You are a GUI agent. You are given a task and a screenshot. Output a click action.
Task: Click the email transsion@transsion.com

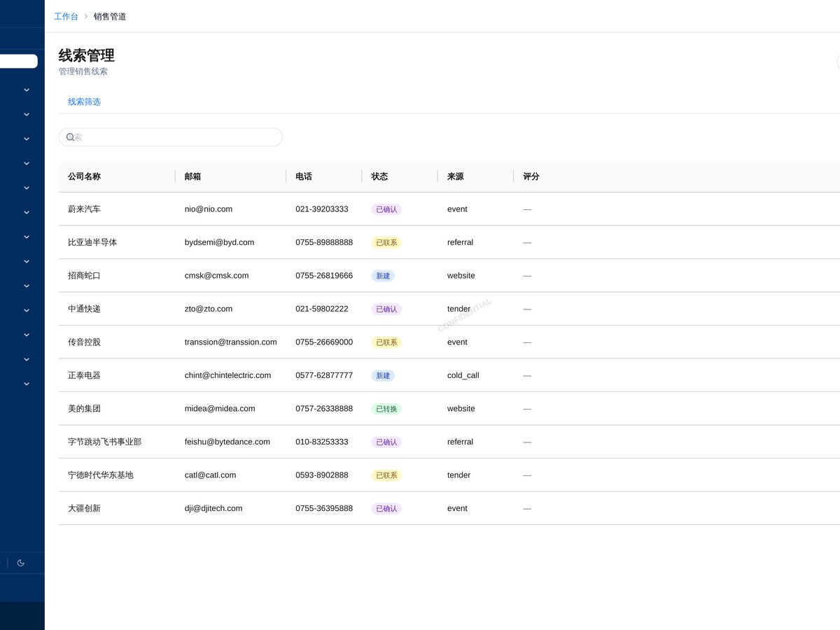(231, 342)
